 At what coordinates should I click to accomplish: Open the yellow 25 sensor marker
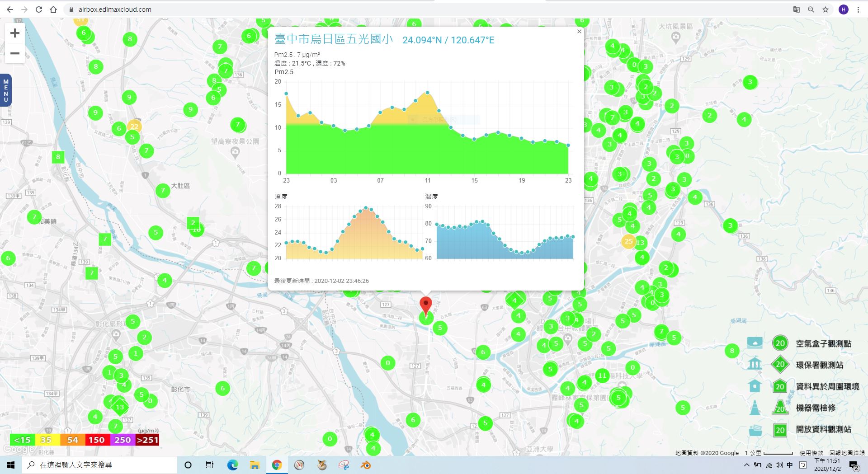click(628, 241)
